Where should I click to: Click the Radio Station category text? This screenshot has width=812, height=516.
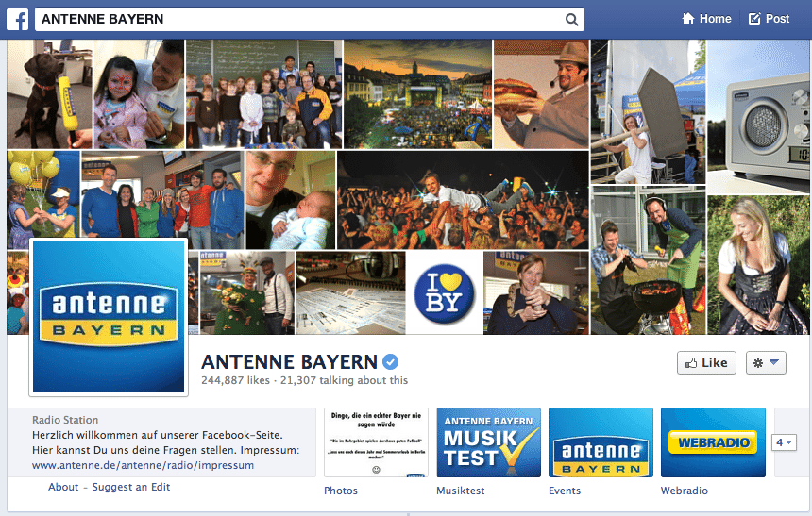tap(65, 420)
